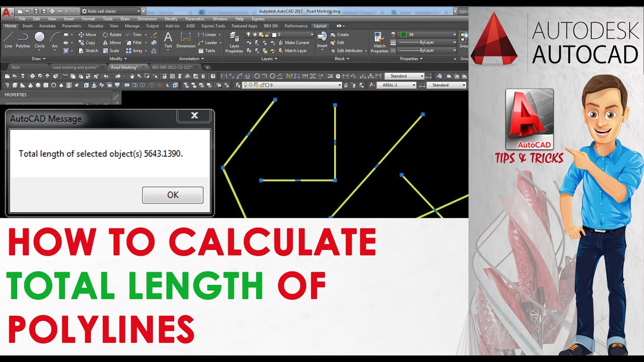Screen dimensions: 644x362
Task: Click the color wheel icon in Properties panel
Action: pos(393,35)
